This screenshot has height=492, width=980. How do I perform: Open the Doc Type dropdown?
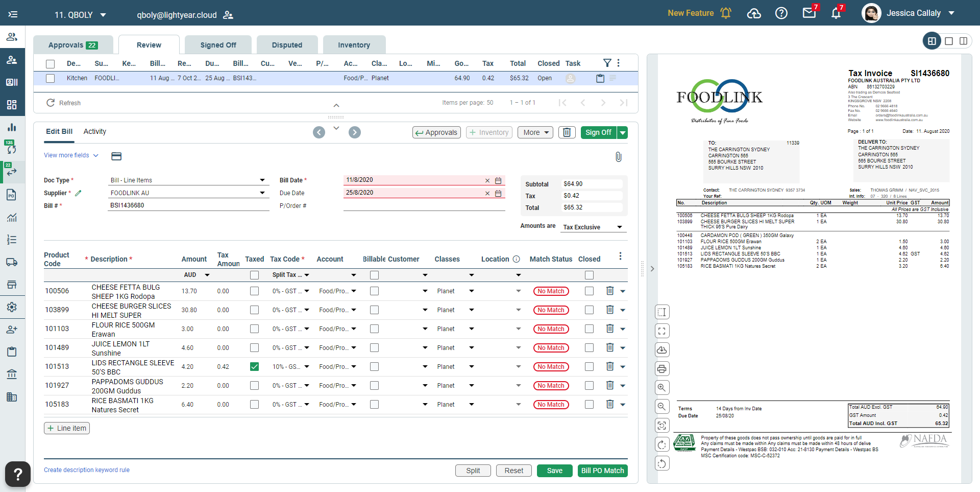(x=188, y=180)
